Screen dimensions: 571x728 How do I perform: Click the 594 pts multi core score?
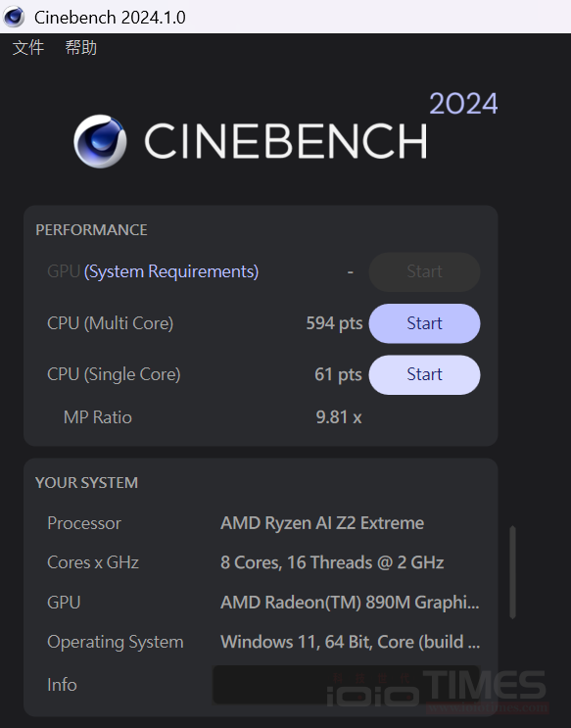(334, 323)
